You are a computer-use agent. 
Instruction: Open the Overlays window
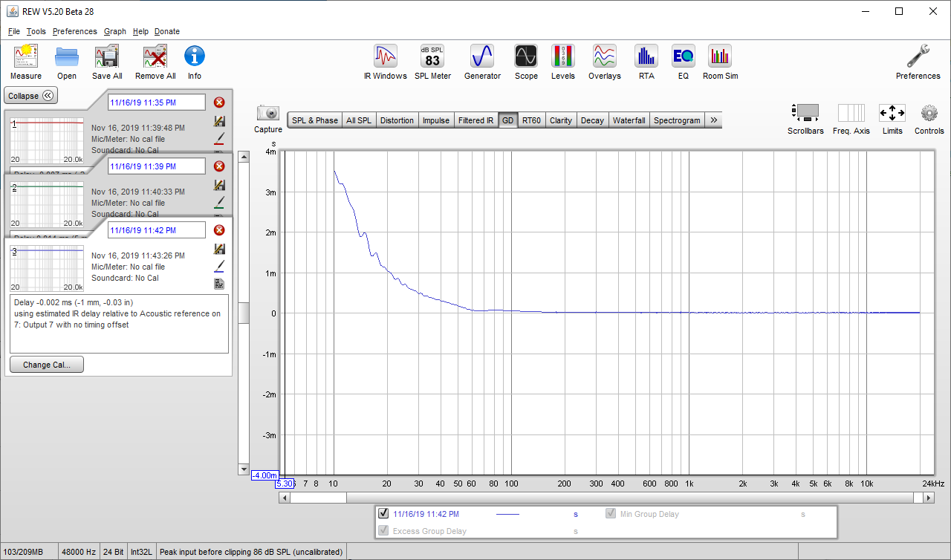(604, 62)
